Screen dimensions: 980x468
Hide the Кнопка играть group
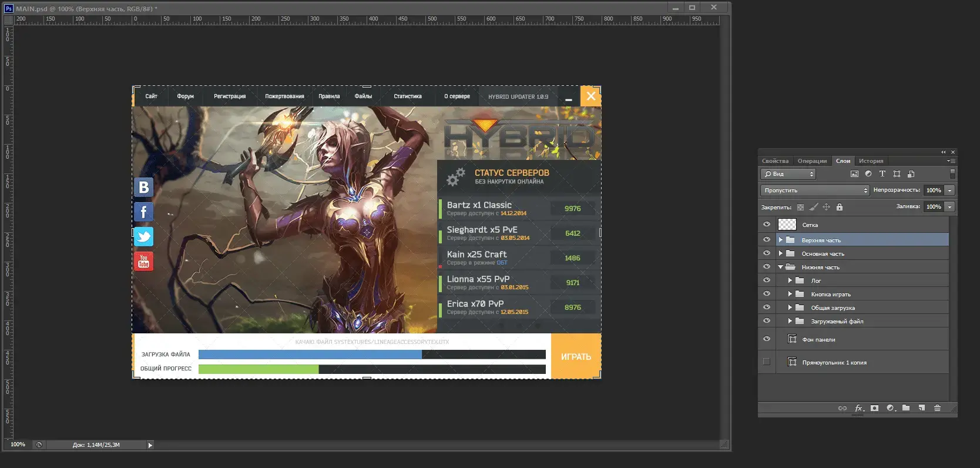[x=767, y=294]
